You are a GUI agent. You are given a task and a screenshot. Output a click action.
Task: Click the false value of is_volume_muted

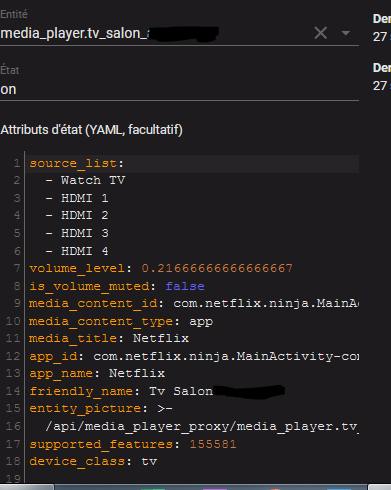(185, 286)
